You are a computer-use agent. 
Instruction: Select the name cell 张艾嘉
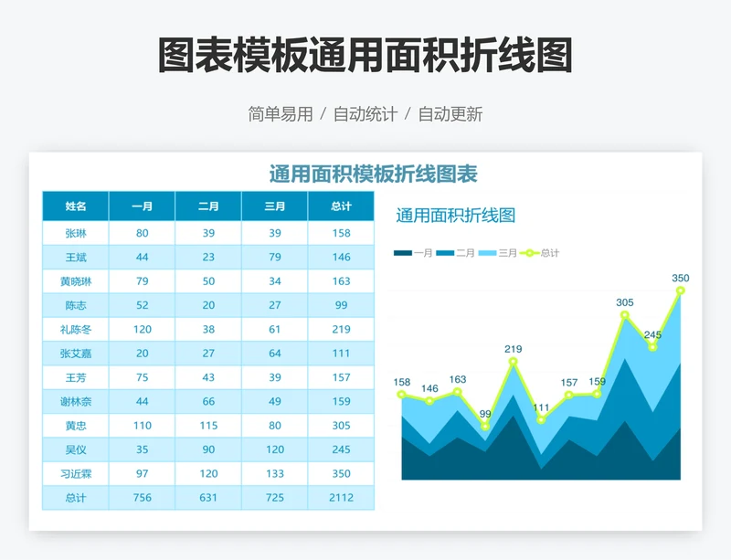tap(76, 354)
